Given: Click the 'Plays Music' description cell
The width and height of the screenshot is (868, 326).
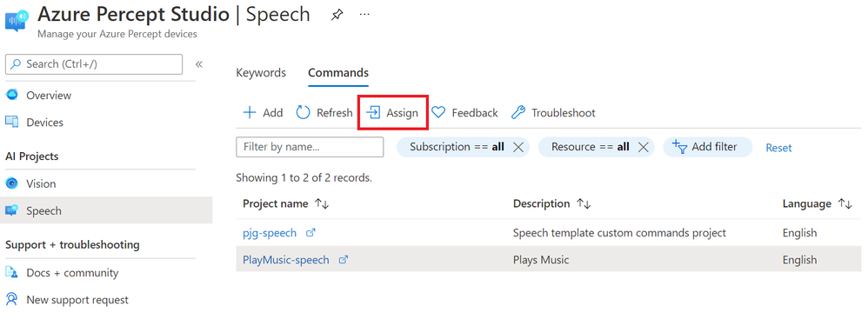Looking at the screenshot, I should coord(541,260).
